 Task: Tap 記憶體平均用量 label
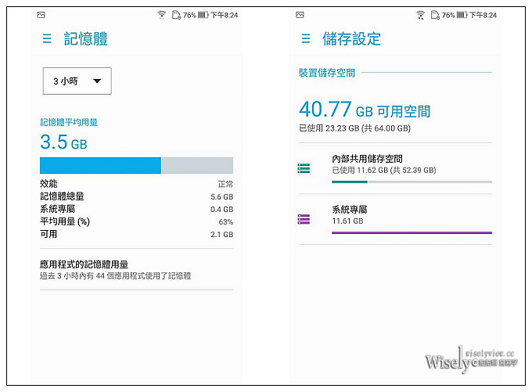pos(69,122)
